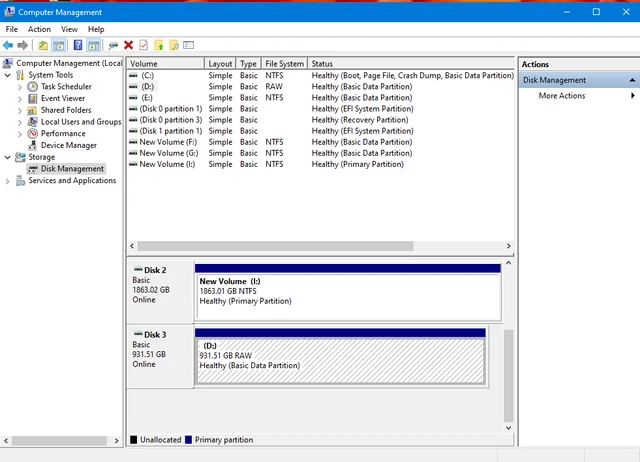Screen dimensions: 640x462
Task: Click the red X delete toolbar icon
Action: click(128, 45)
